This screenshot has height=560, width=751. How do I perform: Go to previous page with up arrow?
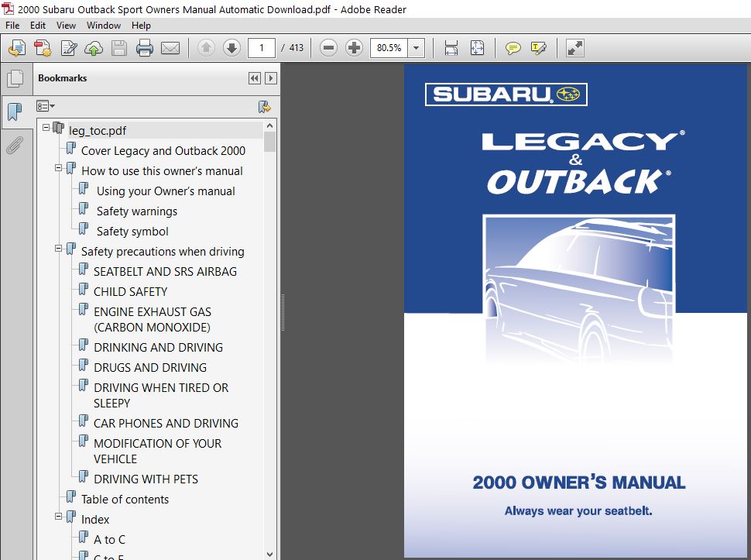click(207, 48)
